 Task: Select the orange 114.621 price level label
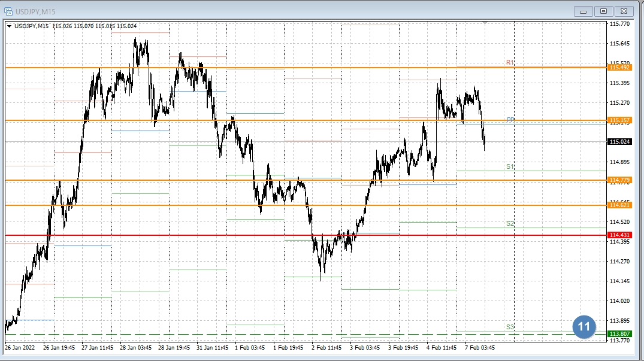tap(619, 205)
